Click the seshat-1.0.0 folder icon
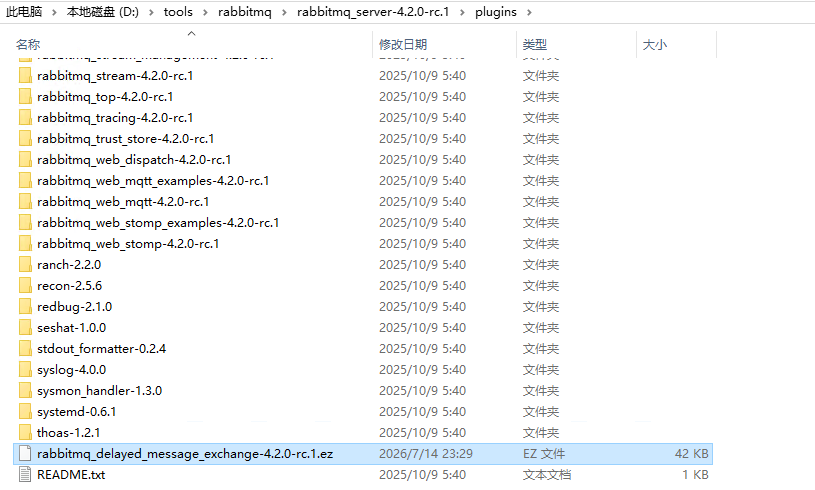 (x=25, y=327)
